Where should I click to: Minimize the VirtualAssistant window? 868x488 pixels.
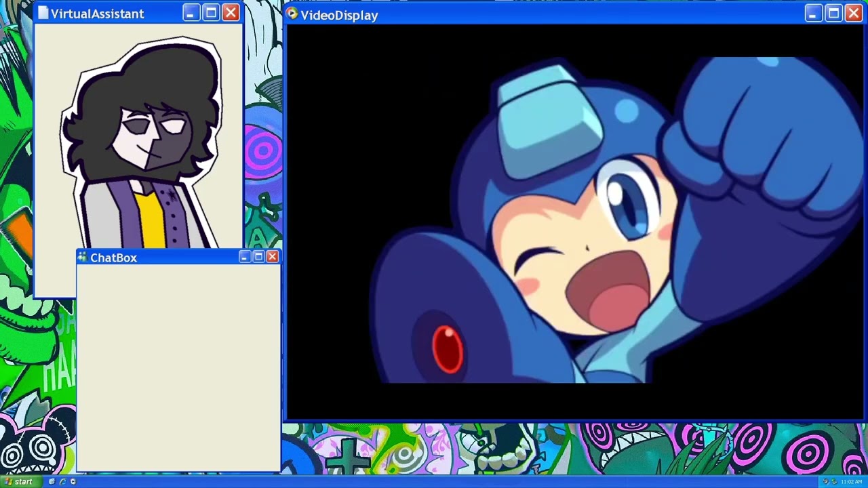[191, 12]
